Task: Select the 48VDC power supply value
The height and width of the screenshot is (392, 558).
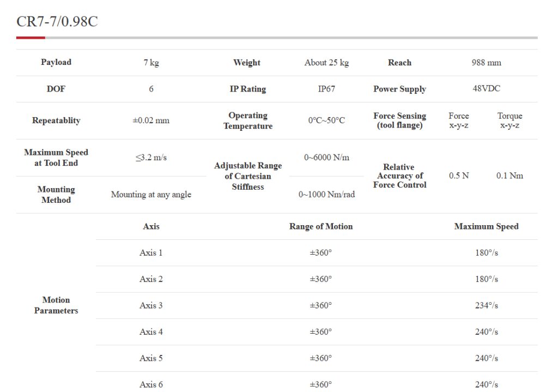Action: tap(486, 88)
